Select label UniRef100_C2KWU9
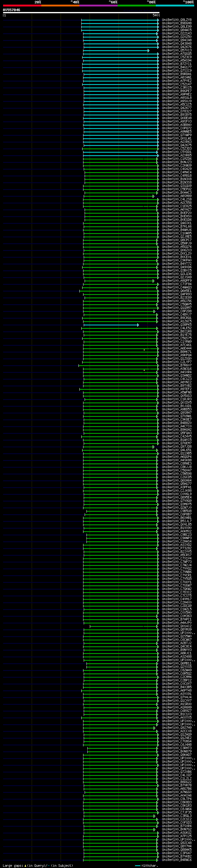The height and width of the screenshot is (868, 197). tap(177, 165)
